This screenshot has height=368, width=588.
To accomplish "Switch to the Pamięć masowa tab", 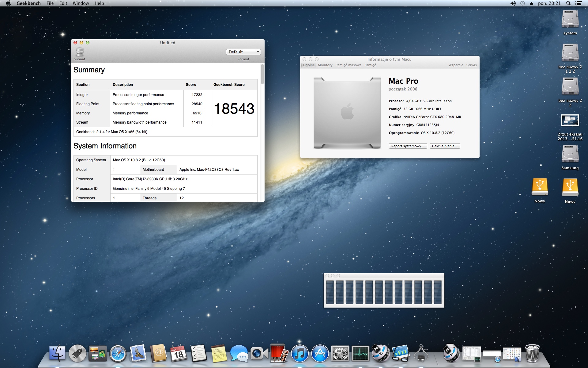I will 348,65.
